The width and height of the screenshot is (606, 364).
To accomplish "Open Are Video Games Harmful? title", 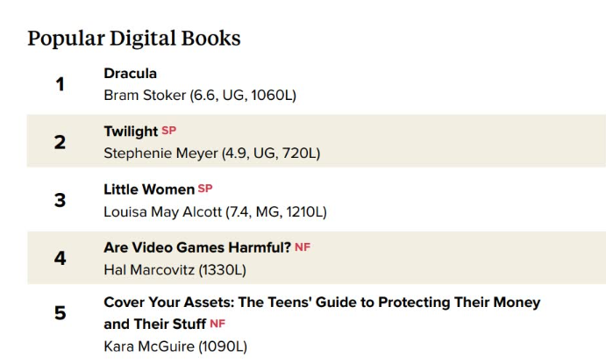I will point(197,247).
